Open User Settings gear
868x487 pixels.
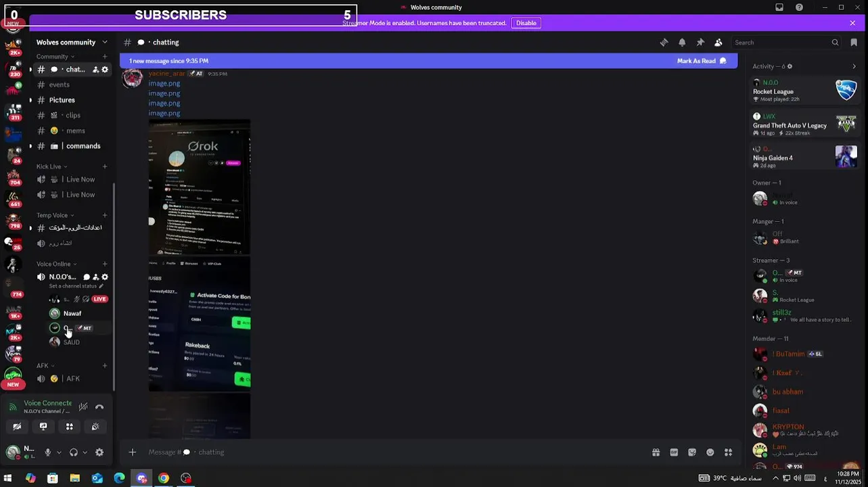click(99, 453)
